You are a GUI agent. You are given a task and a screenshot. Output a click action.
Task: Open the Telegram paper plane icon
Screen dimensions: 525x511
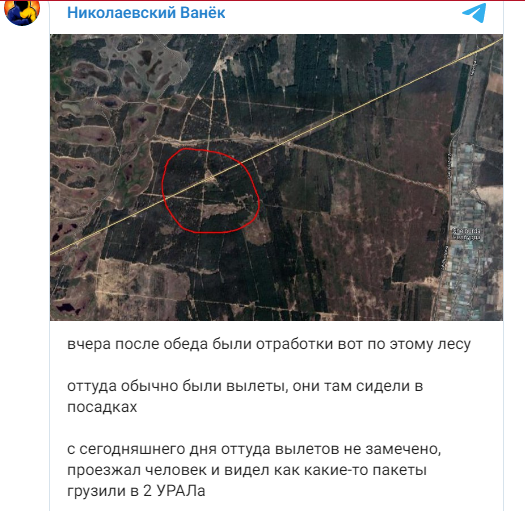(x=474, y=13)
